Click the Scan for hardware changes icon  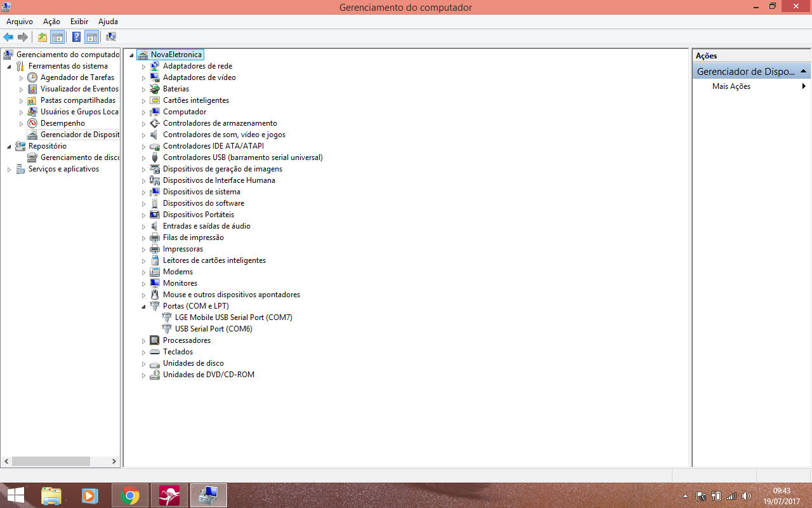coord(111,37)
